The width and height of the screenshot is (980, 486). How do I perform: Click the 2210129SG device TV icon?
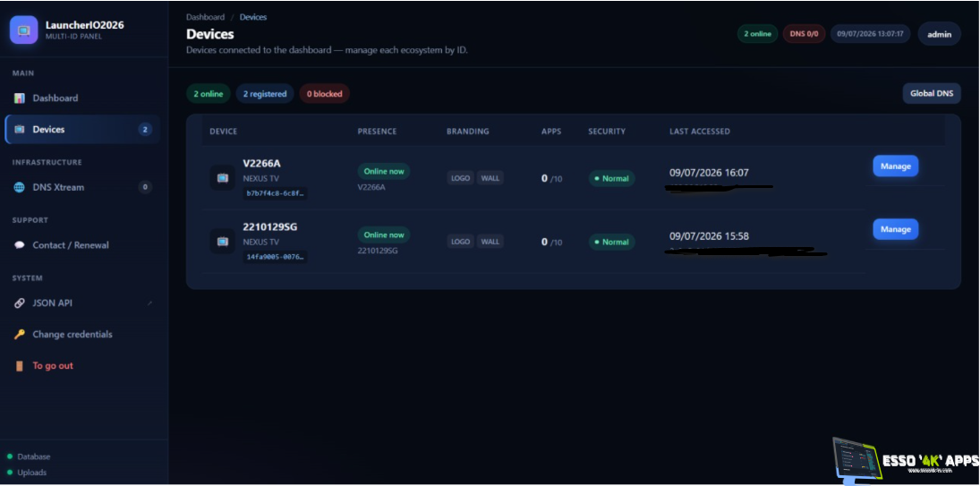(223, 241)
